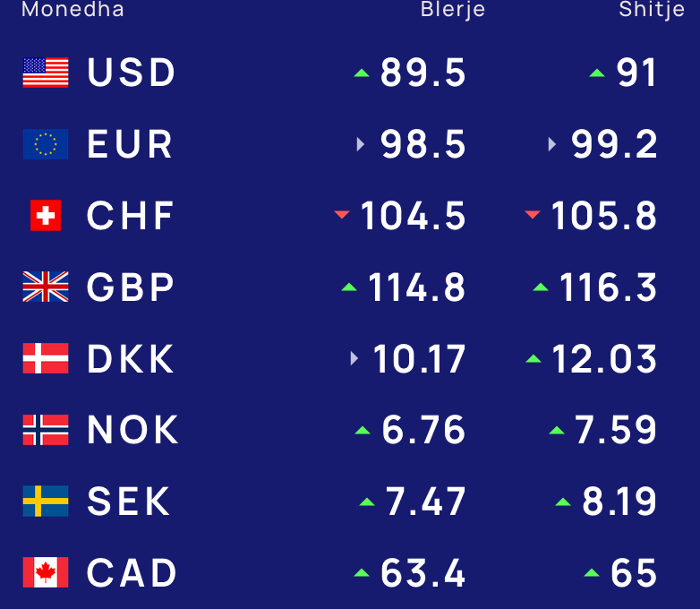
Task: Select the Swiss flag icon
Action: [46, 215]
